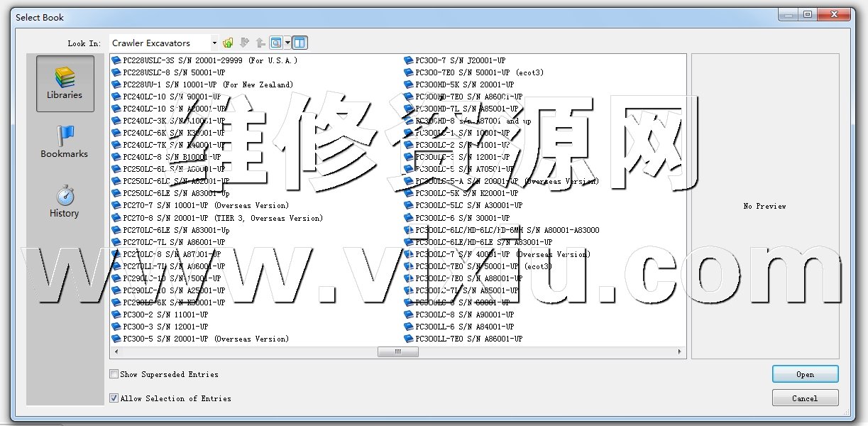Uncheck Allow Selection of Entries
868x426 pixels.
pos(114,398)
